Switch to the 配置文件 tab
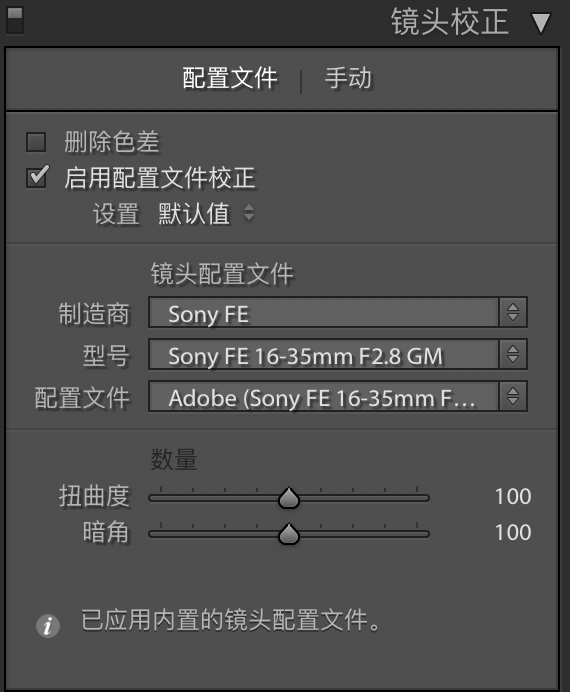Viewport: 570px width, 692px height. tap(230, 78)
